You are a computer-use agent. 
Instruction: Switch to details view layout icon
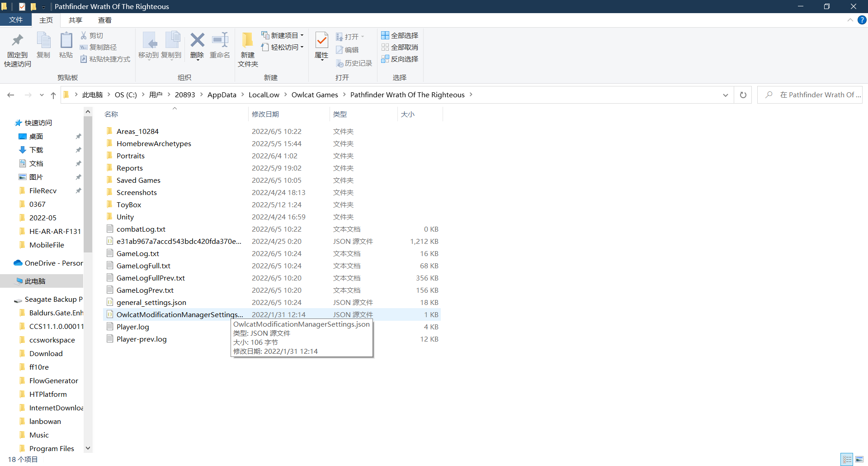847,459
